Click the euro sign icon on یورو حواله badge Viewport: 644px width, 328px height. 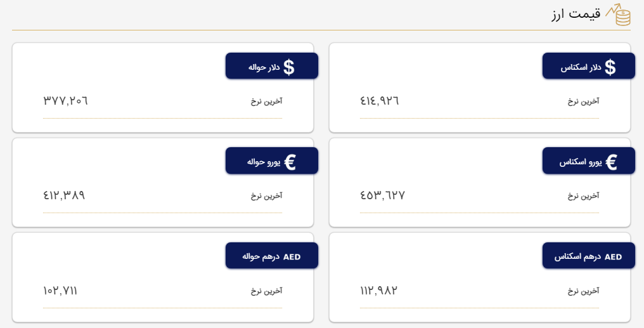coord(290,162)
